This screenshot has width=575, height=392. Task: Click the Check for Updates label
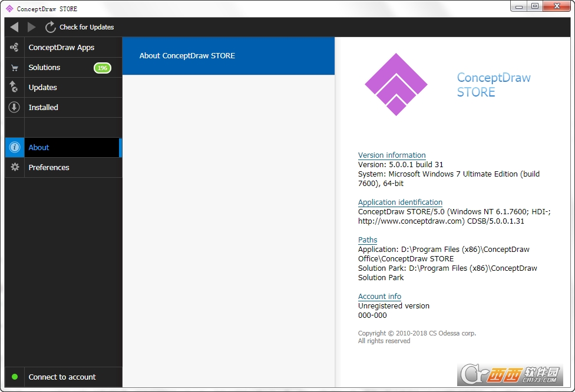click(x=87, y=27)
